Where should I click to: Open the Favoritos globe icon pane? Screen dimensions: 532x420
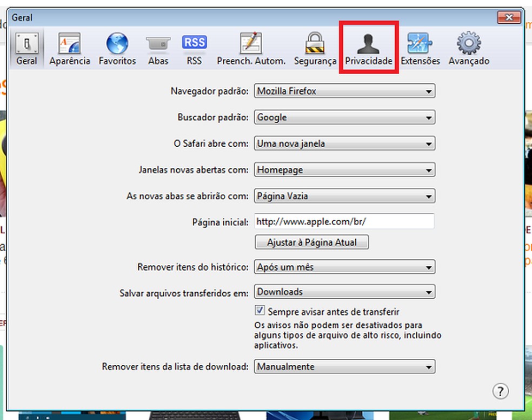click(117, 49)
